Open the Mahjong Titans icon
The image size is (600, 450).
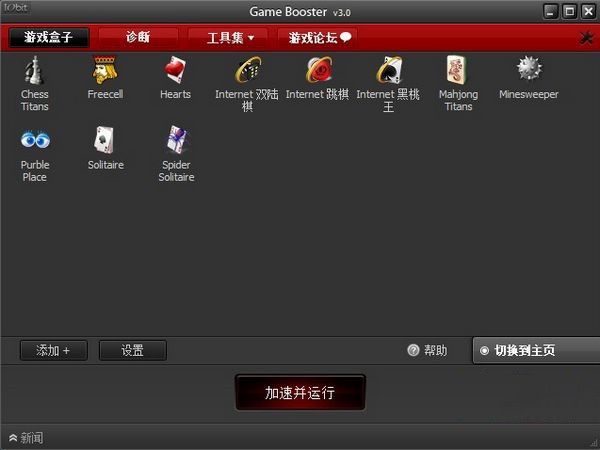[458, 71]
